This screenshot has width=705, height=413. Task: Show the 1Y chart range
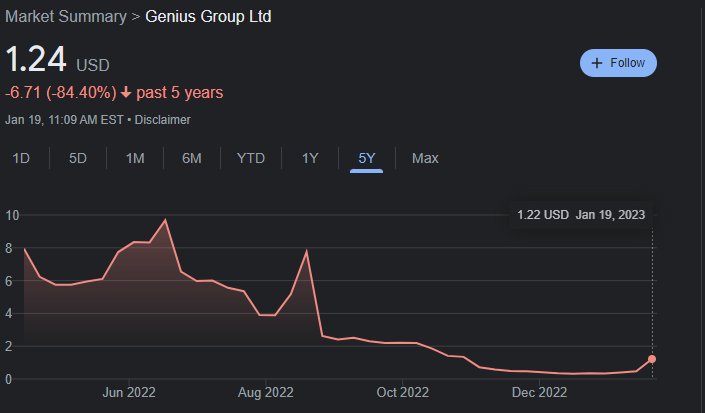pos(310,158)
